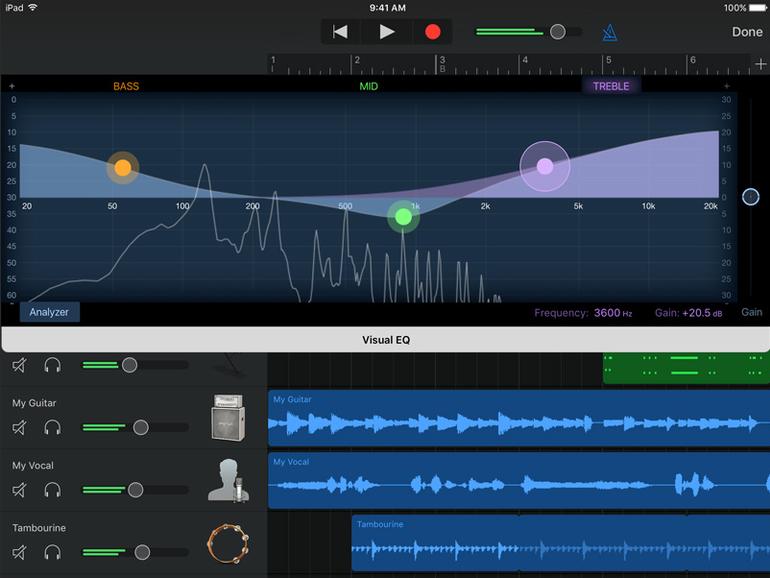This screenshot has width=770, height=578.
Task: Tap the Done button
Action: pyautogui.click(x=747, y=32)
